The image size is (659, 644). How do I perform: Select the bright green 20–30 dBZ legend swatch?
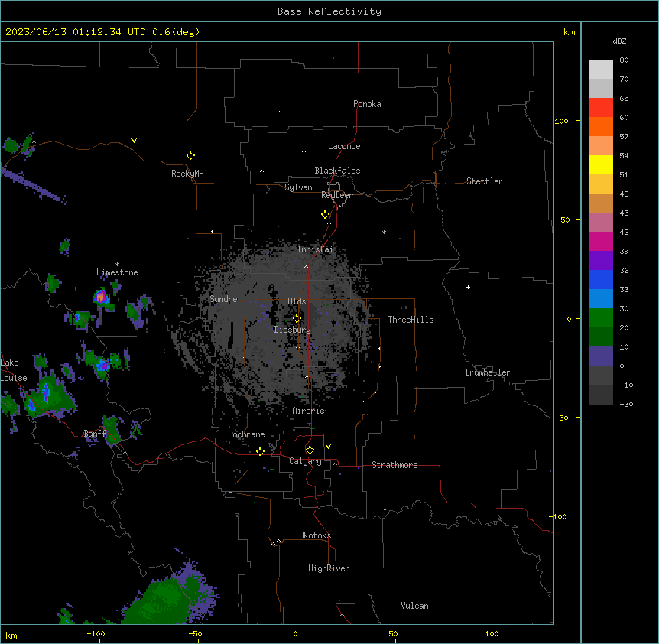click(601, 318)
